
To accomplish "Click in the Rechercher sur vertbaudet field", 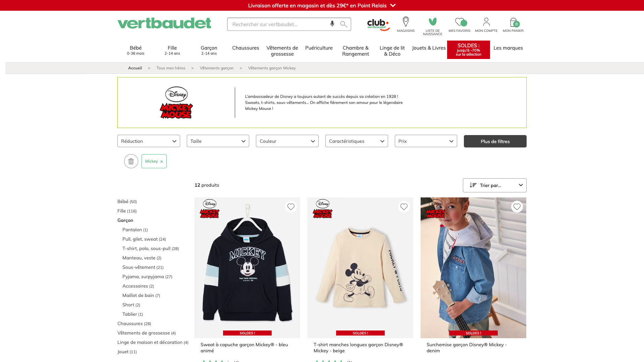I will click(278, 24).
